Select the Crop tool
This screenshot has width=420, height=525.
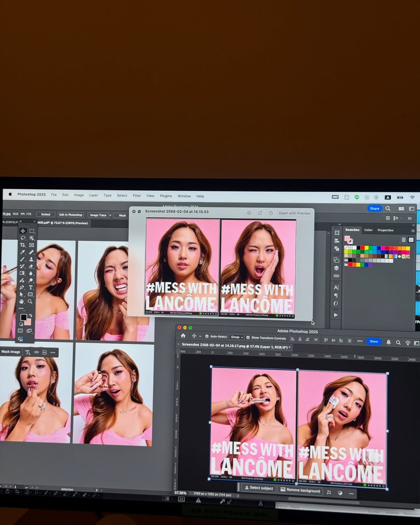23,245
